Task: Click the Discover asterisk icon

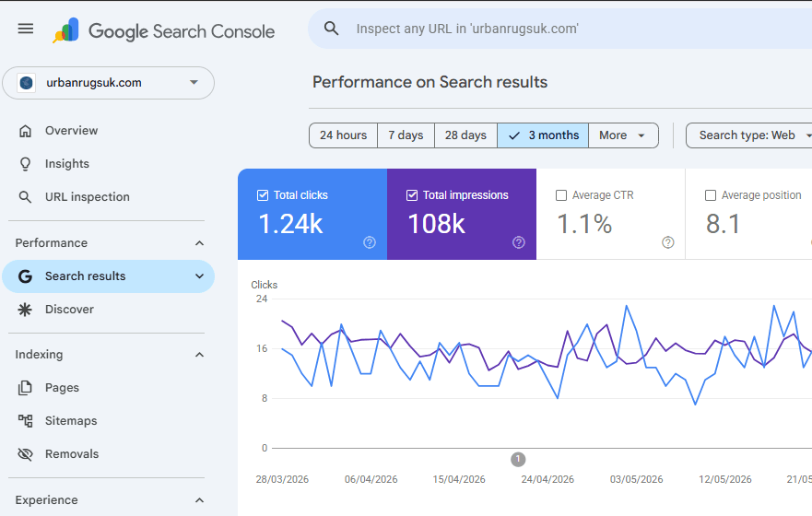Action: [25, 310]
